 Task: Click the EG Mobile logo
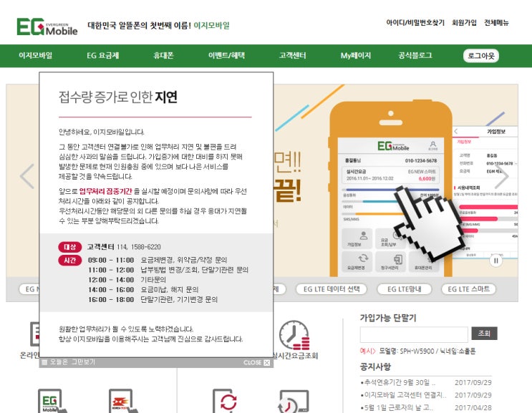pos(47,26)
